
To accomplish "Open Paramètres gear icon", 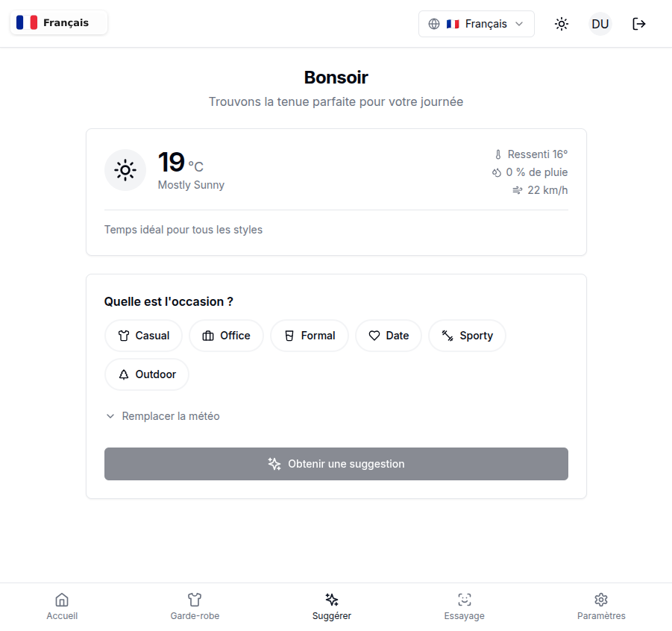I will (601, 600).
